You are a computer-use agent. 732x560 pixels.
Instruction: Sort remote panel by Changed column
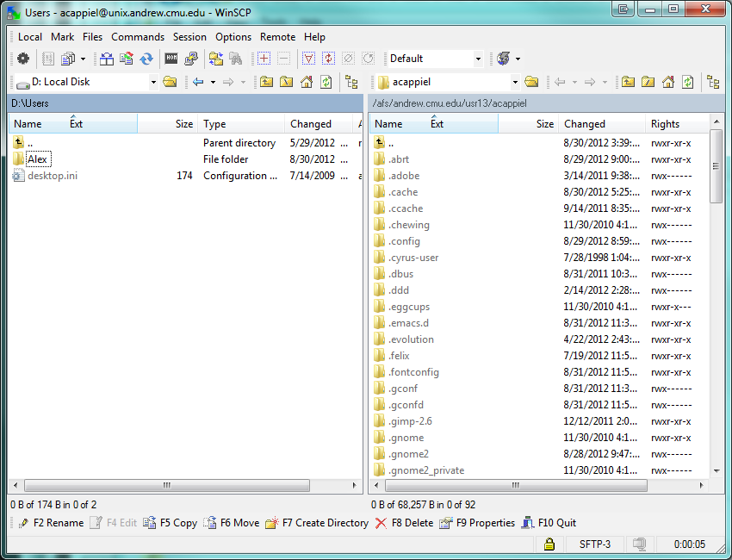point(602,124)
